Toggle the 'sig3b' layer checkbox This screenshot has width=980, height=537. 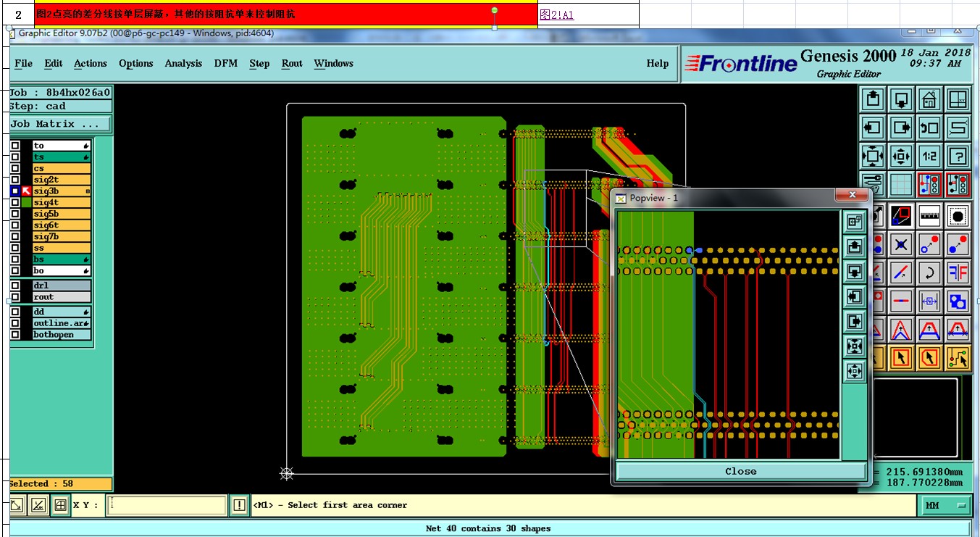click(x=15, y=191)
